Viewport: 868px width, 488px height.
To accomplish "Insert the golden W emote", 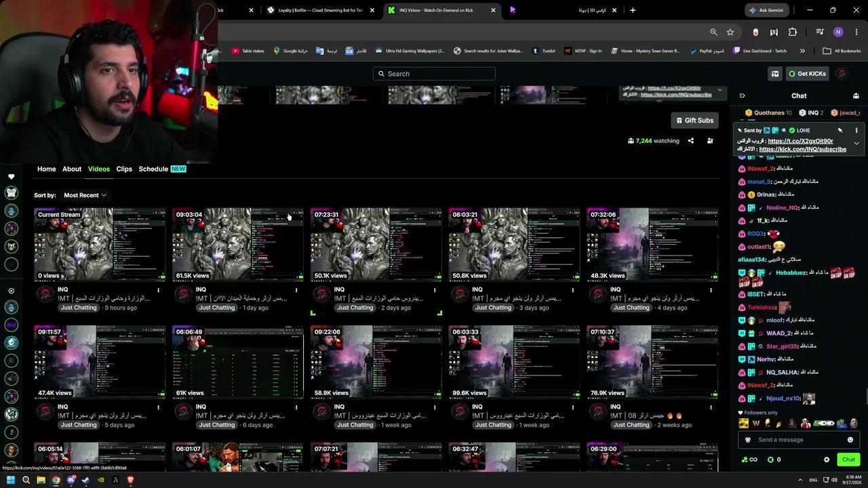I will tap(755, 424).
